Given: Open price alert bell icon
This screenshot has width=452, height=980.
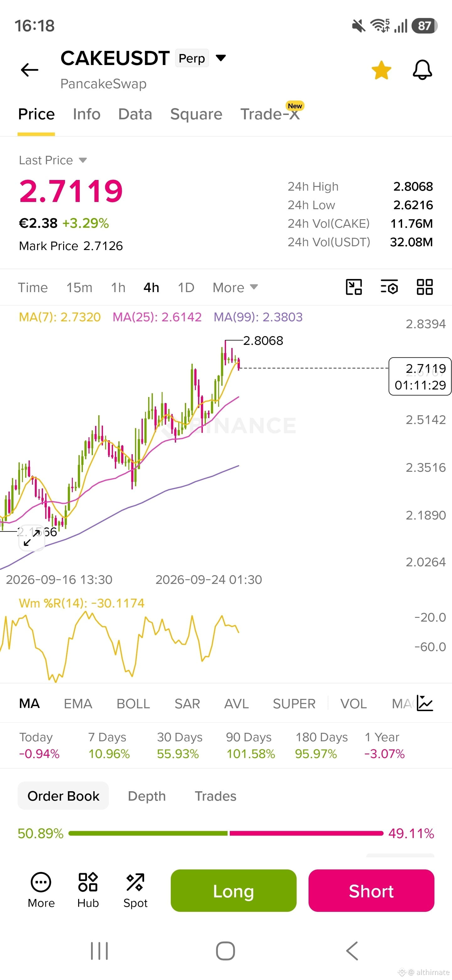Looking at the screenshot, I should pyautogui.click(x=422, y=70).
